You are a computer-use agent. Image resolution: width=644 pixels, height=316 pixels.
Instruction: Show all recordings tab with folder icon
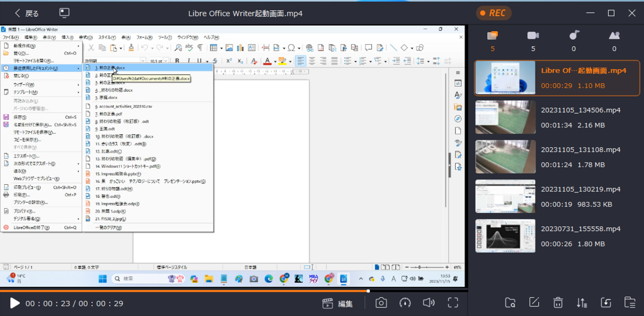click(492, 36)
